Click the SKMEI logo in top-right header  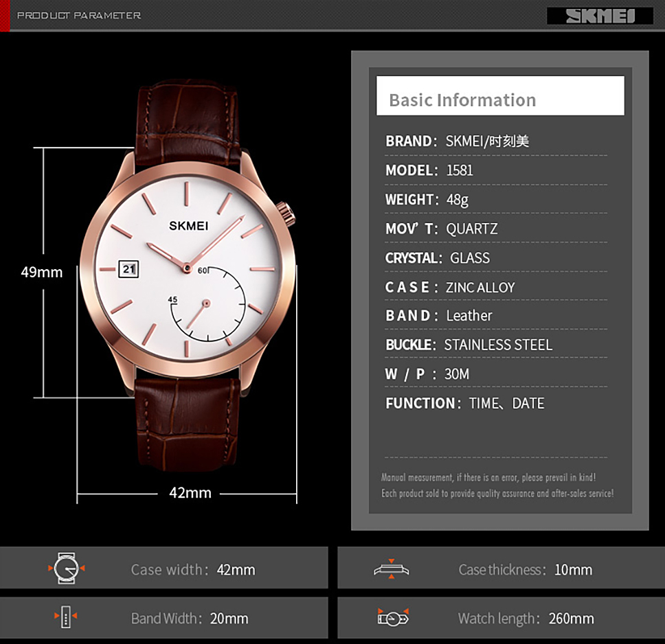600,16
